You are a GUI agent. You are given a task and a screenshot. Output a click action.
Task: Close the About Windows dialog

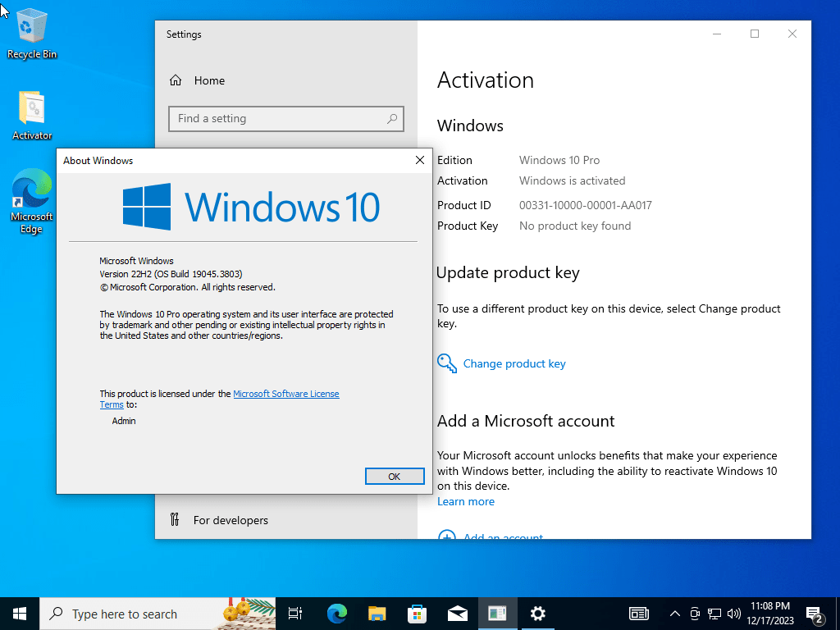coord(420,160)
